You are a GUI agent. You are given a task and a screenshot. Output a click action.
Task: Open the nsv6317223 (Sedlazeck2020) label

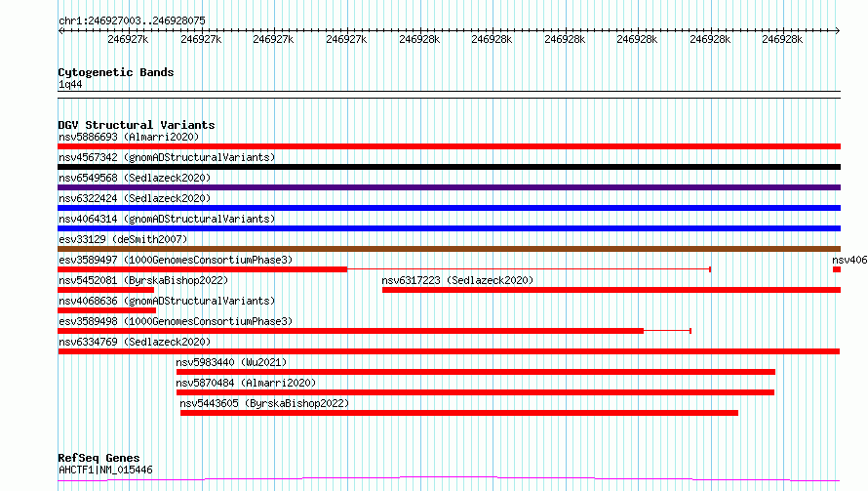point(457,280)
